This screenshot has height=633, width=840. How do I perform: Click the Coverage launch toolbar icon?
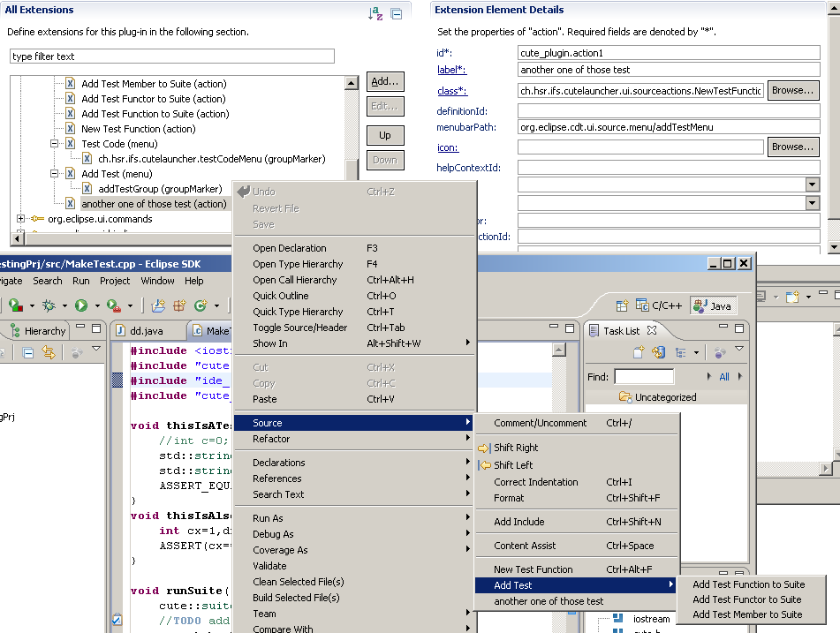tap(16, 305)
